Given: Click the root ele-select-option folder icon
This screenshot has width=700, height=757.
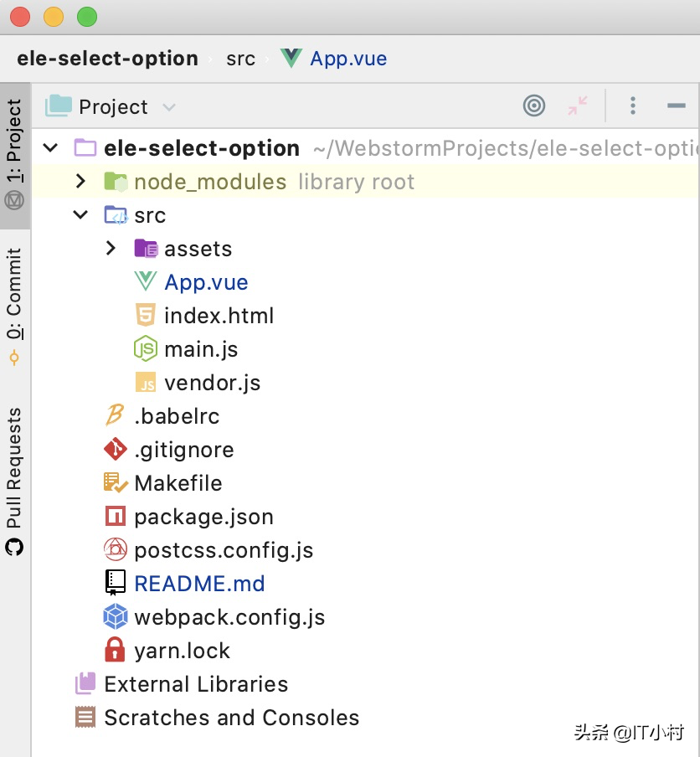Looking at the screenshot, I should 85,147.
